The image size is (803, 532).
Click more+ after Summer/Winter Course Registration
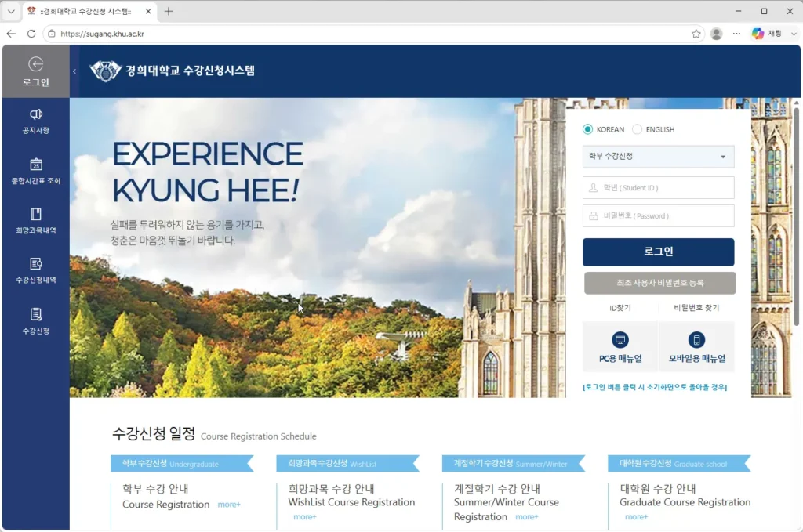click(526, 517)
